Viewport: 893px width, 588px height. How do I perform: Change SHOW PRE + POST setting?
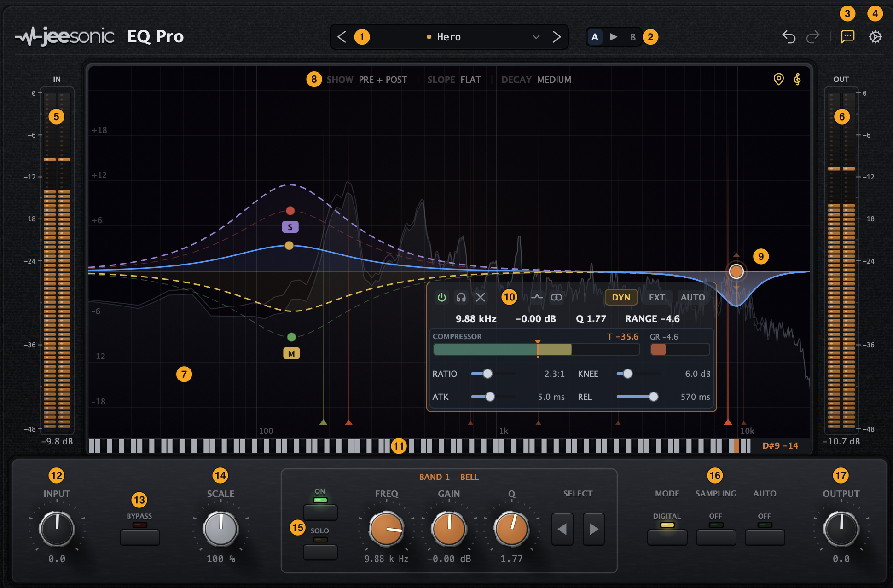point(367,80)
